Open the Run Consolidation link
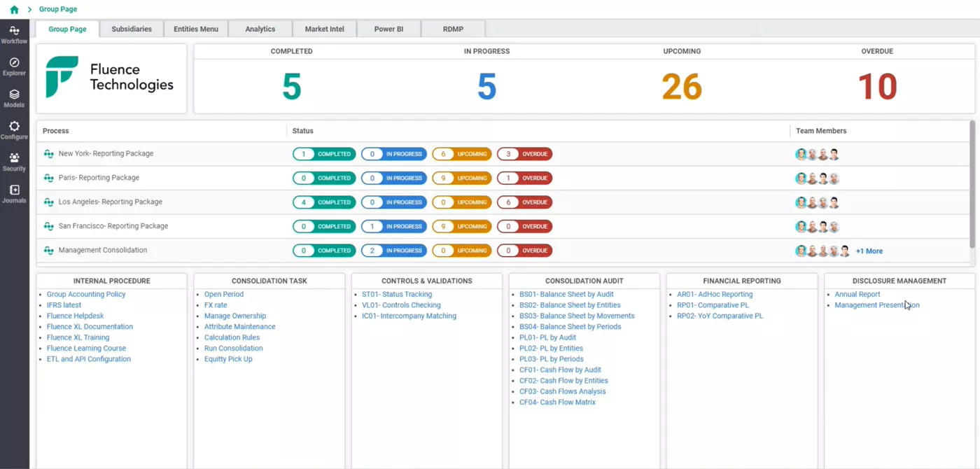 coord(234,349)
